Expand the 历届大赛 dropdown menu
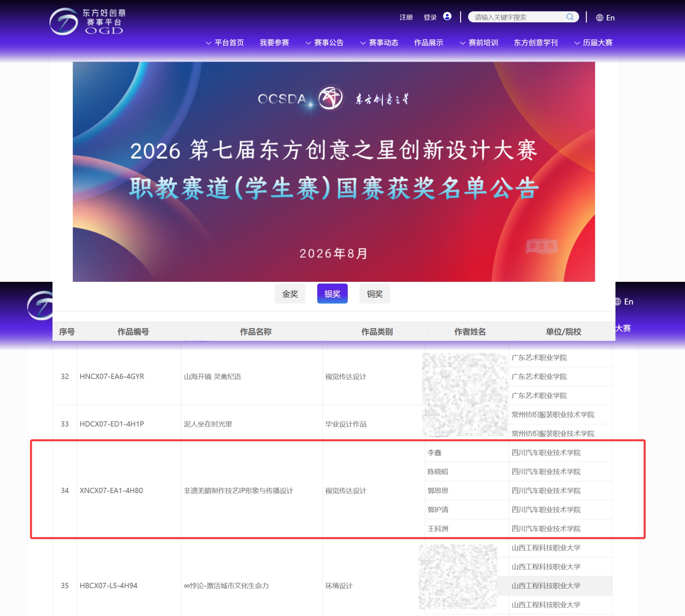 (593, 43)
